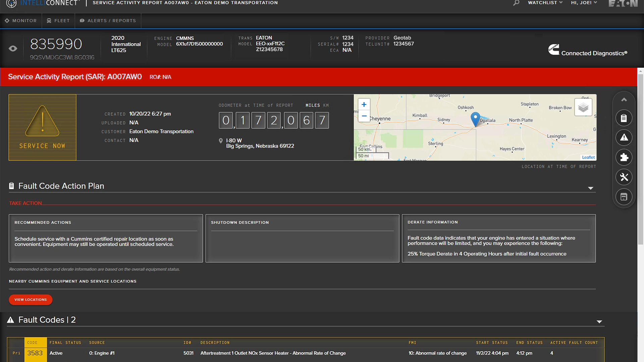This screenshot has width=644, height=362.
Task: Click the clipboard icon in right sidebar
Action: 624,118
